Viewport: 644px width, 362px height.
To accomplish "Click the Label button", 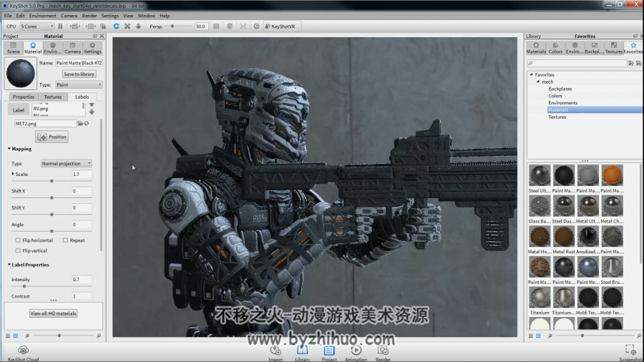I will (18, 110).
